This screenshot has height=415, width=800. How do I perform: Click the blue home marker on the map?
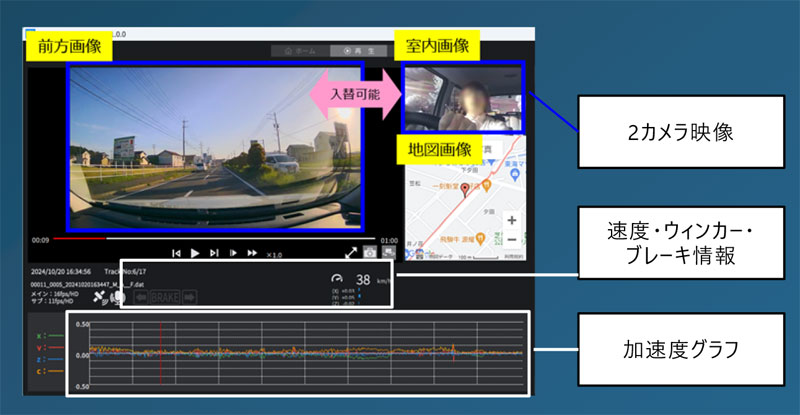point(515,175)
